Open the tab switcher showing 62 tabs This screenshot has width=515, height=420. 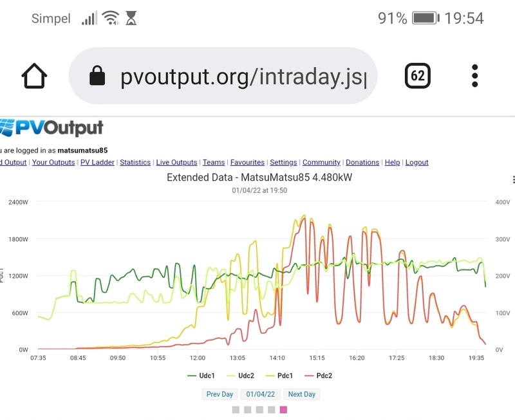pos(417,76)
